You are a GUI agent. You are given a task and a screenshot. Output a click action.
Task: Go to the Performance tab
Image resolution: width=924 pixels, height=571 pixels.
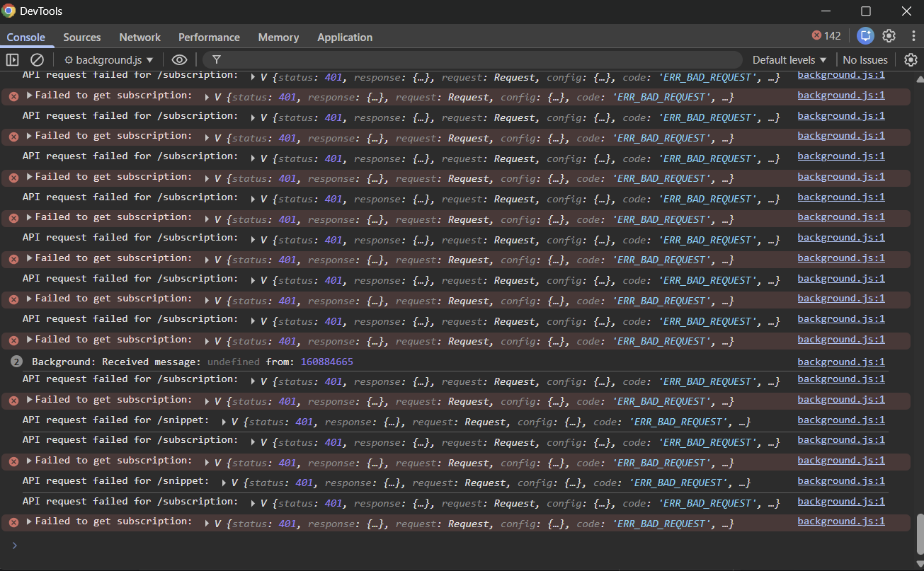[209, 38]
